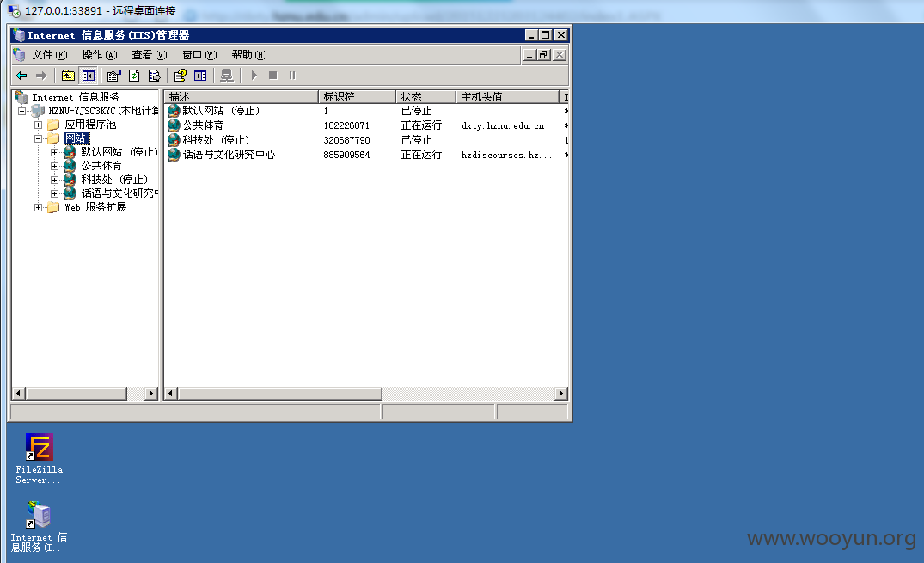Click the Back arrow toolbar button
924x563 pixels.
tap(21, 76)
